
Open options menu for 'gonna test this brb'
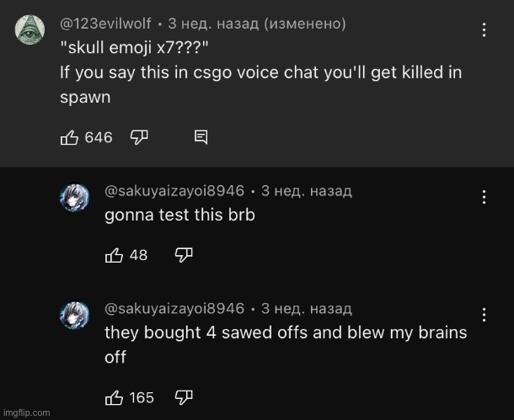485,197
